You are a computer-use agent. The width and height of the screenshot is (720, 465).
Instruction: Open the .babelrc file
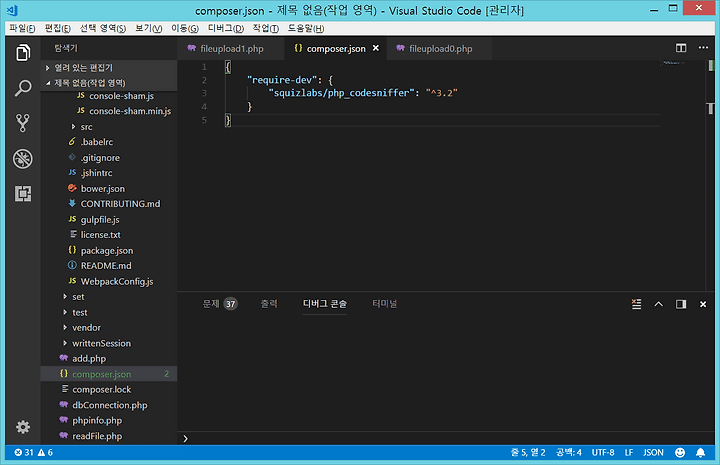pos(109,142)
